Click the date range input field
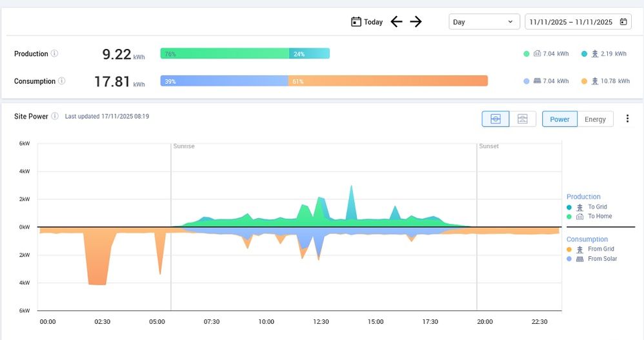The image size is (644, 340). 578,22
